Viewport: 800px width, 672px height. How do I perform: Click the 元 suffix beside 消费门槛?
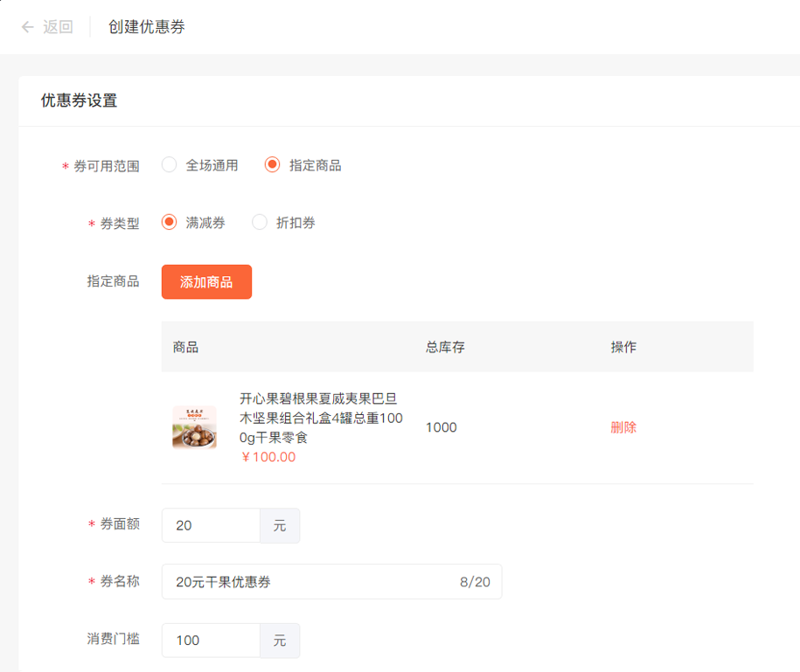click(280, 641)
